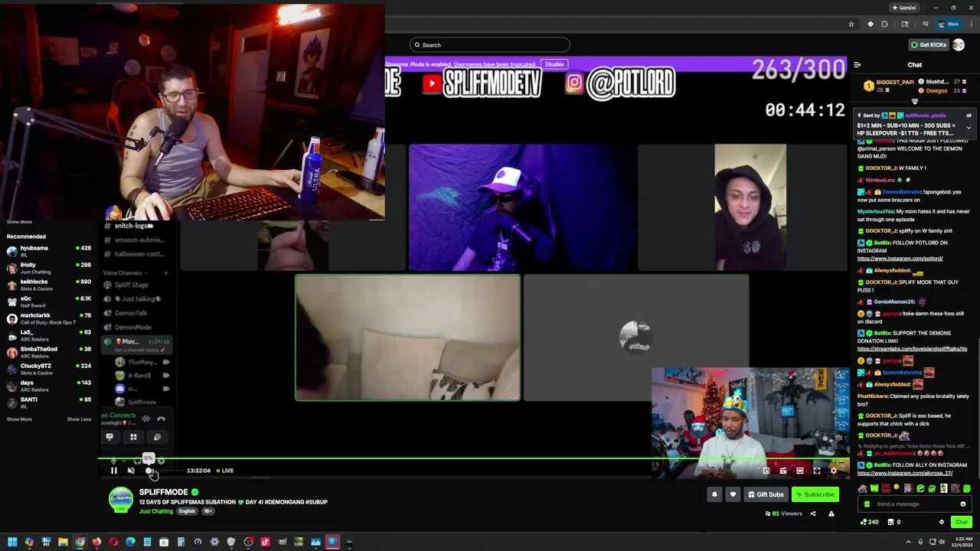Open the 61 Viewers list

783,514
